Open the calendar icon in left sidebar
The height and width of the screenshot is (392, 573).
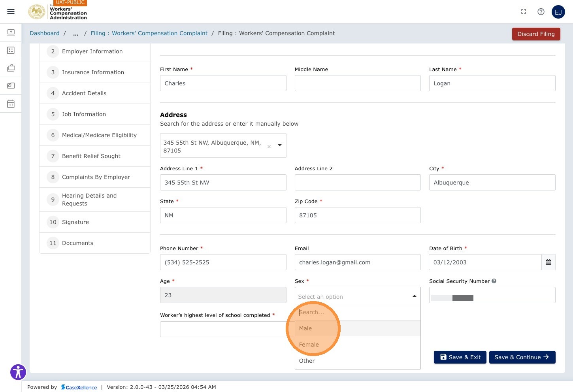tap(11, 104)
